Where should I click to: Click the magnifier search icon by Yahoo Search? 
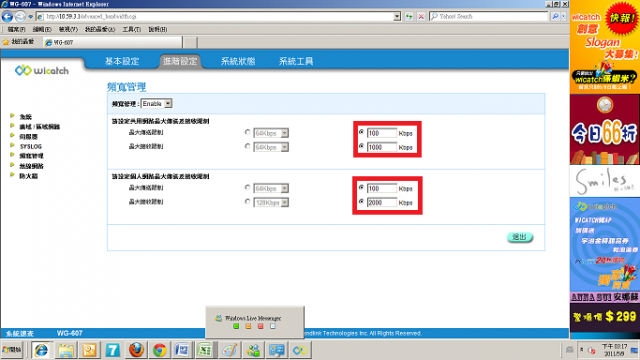pyautogui.click(x=555, y=16)
